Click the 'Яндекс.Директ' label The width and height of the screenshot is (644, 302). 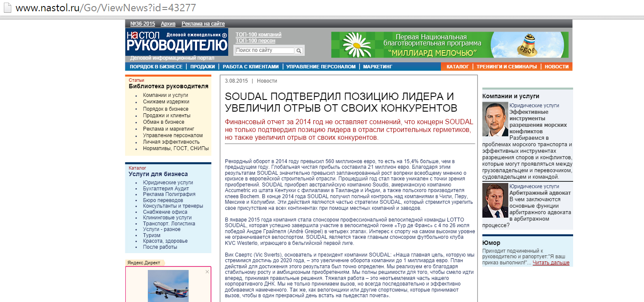click(143, 263)
